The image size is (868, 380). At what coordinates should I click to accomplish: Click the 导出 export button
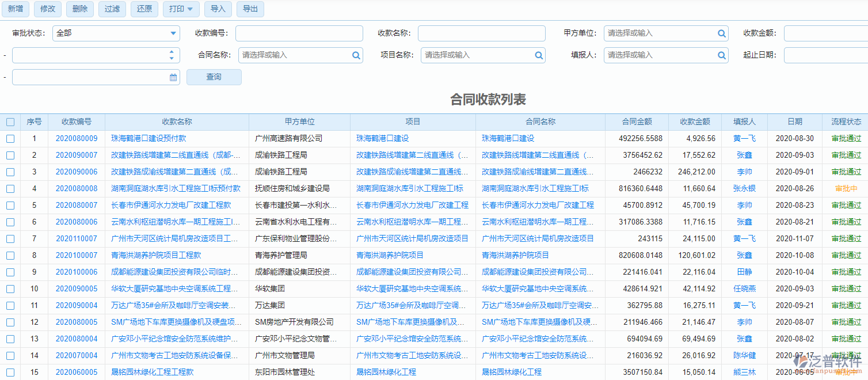250,9
